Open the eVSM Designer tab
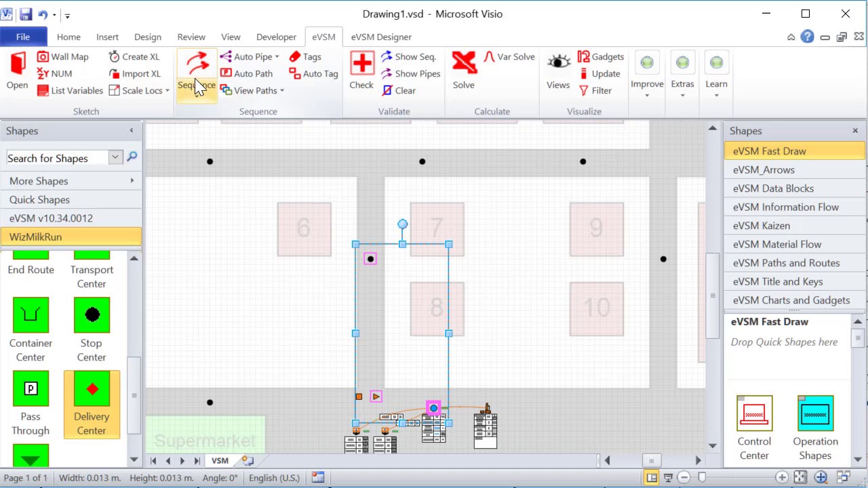Screen dimensions: 868x488 [x=381, y=37]
